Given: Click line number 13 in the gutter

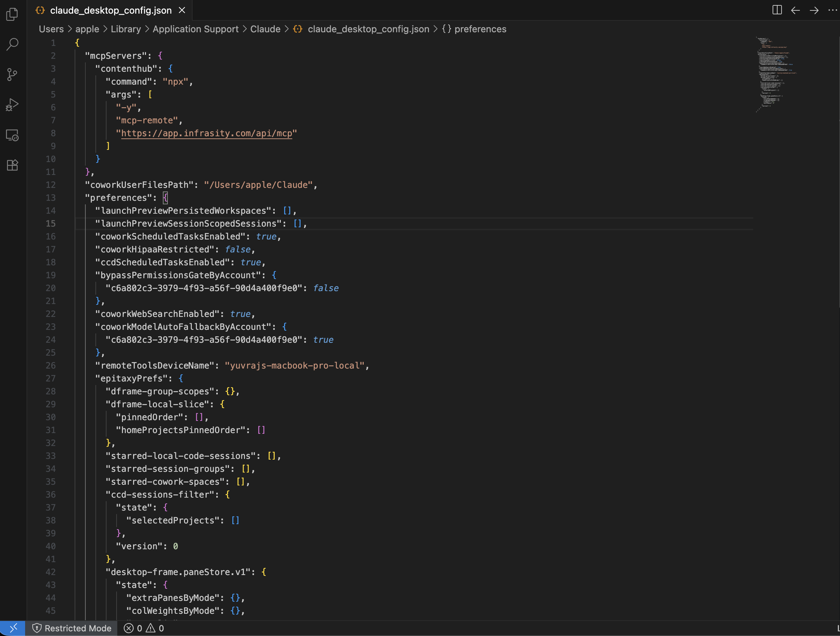Looking at the screenshot, I should (51, 198).
